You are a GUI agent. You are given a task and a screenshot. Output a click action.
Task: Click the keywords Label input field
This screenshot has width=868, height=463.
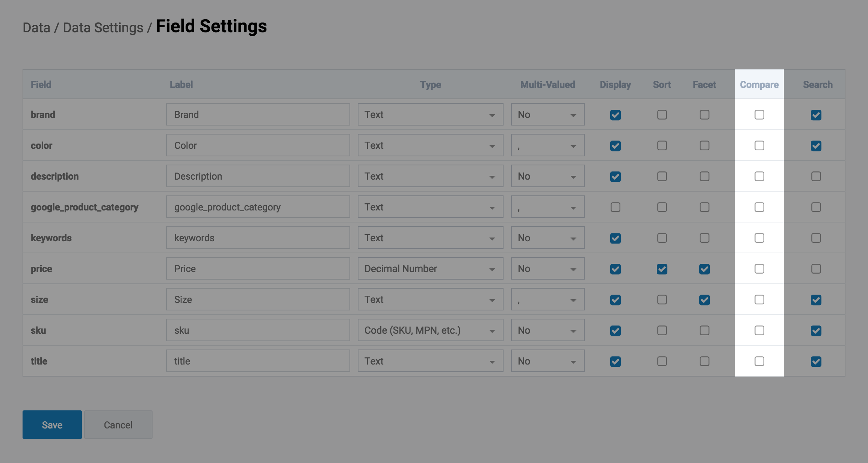coord(258,238)
